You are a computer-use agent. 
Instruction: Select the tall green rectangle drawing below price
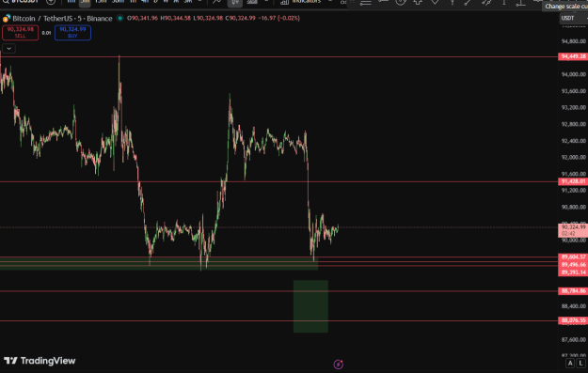coord(310,306)
